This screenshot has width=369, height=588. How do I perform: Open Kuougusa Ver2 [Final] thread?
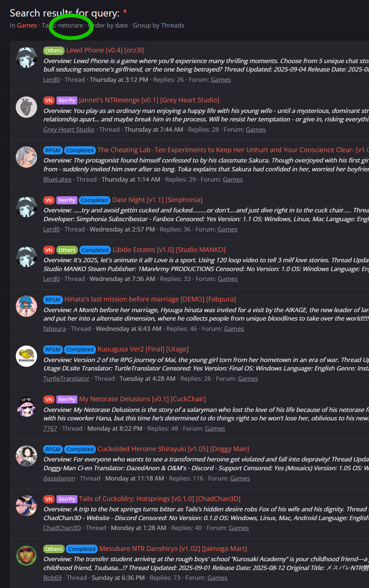pos(143,349)
